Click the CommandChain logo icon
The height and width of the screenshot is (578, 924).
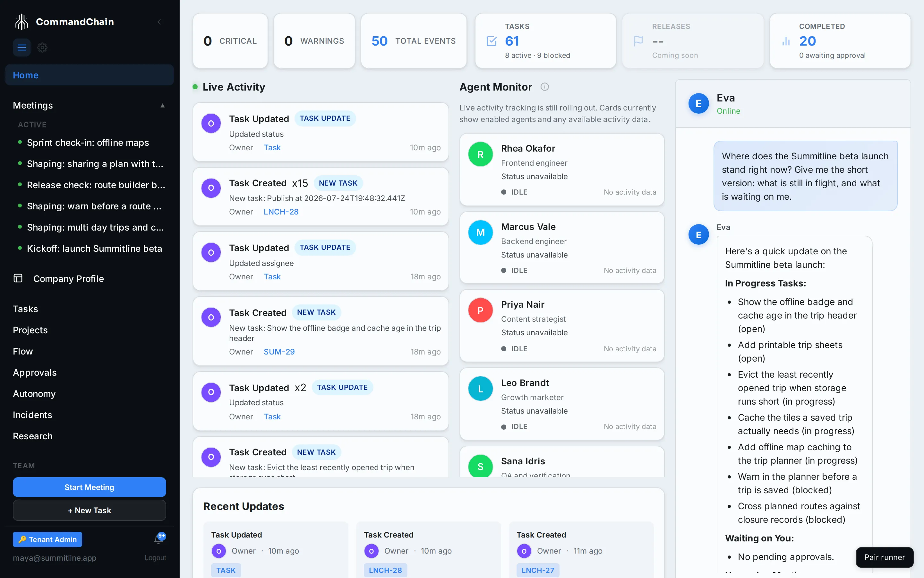tap(22, 22)
